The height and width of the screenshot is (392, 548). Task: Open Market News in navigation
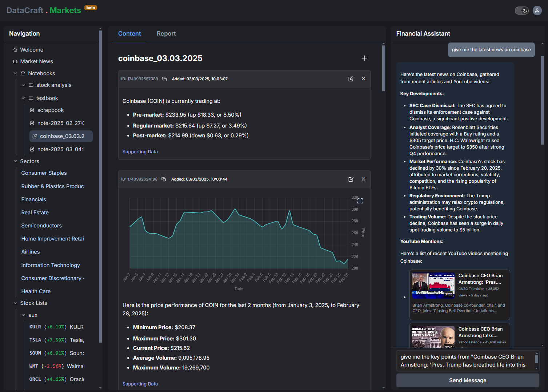click(x=36, y=61)
